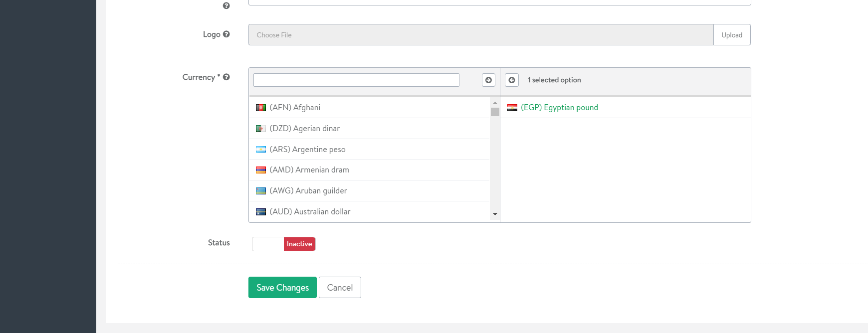868x333 pixels.
Task: Click the help icon beside Currency label
Action: coord(226,77)
